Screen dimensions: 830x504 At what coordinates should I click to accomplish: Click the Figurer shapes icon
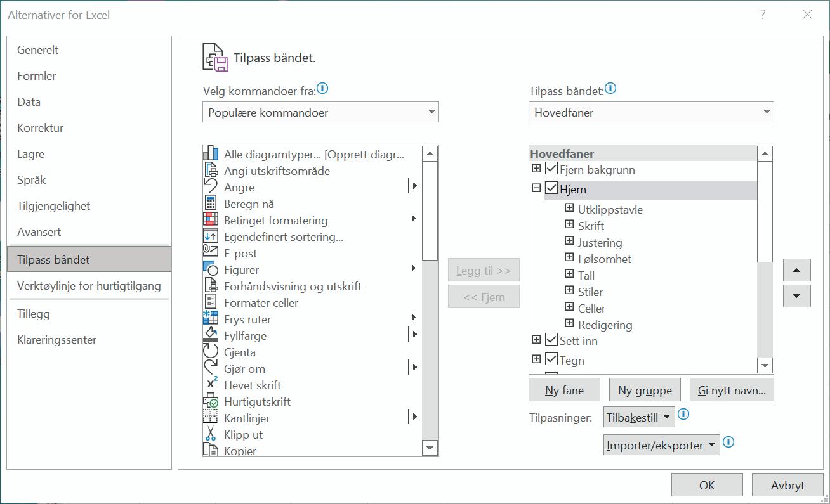(x=211, y=269)
